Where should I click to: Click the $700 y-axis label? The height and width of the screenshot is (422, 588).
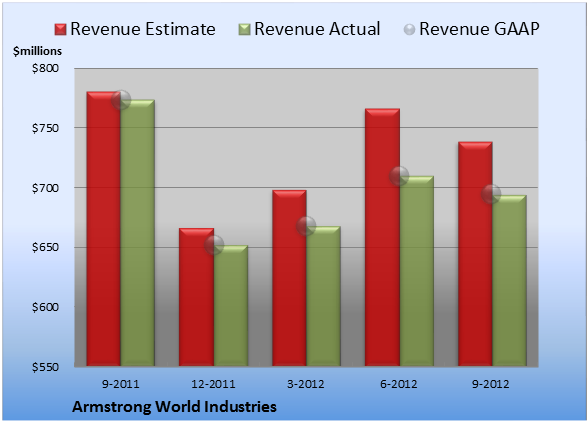click(x=45, y=188)
